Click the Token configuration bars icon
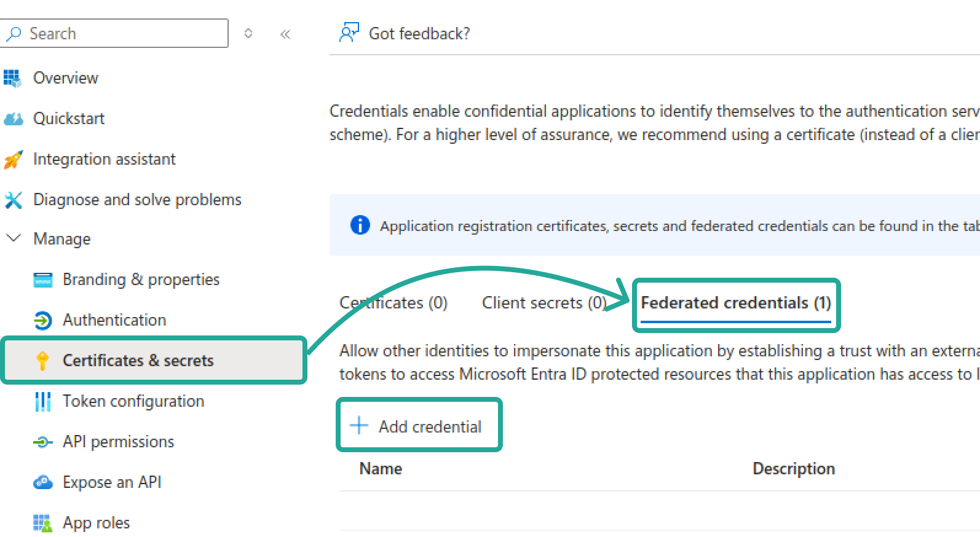The height and width of the screenshot is (537, 980). pyautogui.click(x=42, y=401)
